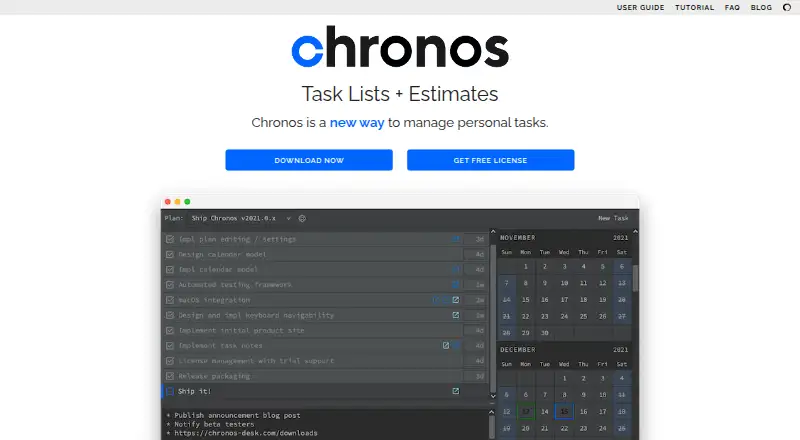Screen dimensions: 800x440
Task: Uncheck the Release packaging task
Action: coord(170,376)
